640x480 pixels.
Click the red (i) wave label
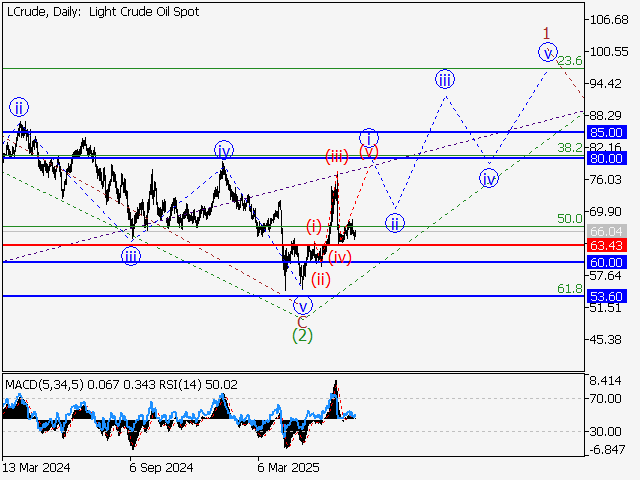(x=314, y=225)
